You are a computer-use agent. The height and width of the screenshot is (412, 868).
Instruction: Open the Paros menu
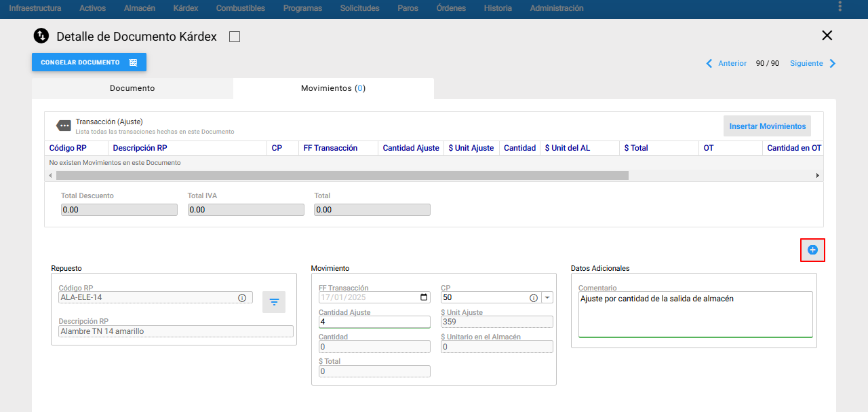[x=408, y=8]
